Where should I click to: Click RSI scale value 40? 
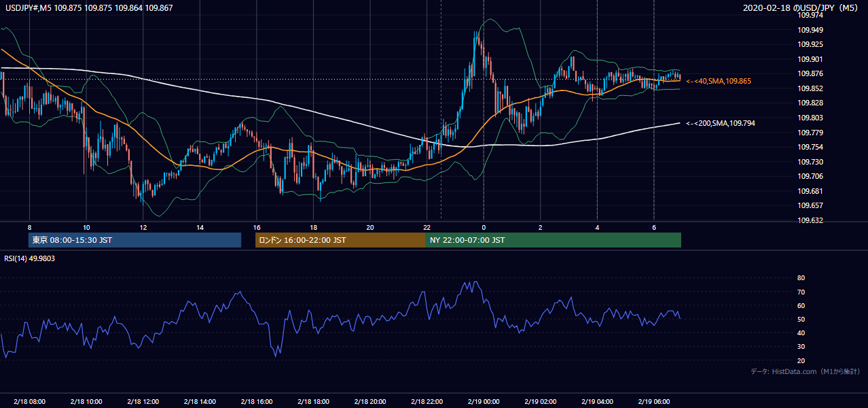click(801, 333)
